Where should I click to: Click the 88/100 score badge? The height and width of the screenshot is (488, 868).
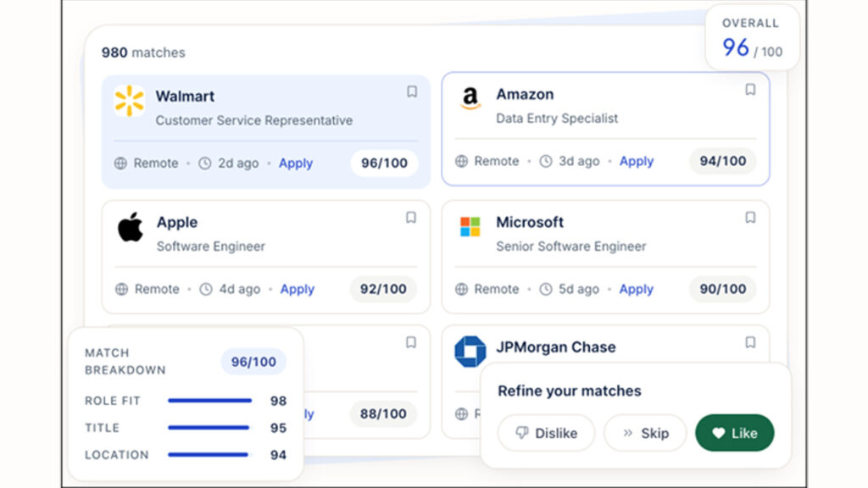pos(383,413)
